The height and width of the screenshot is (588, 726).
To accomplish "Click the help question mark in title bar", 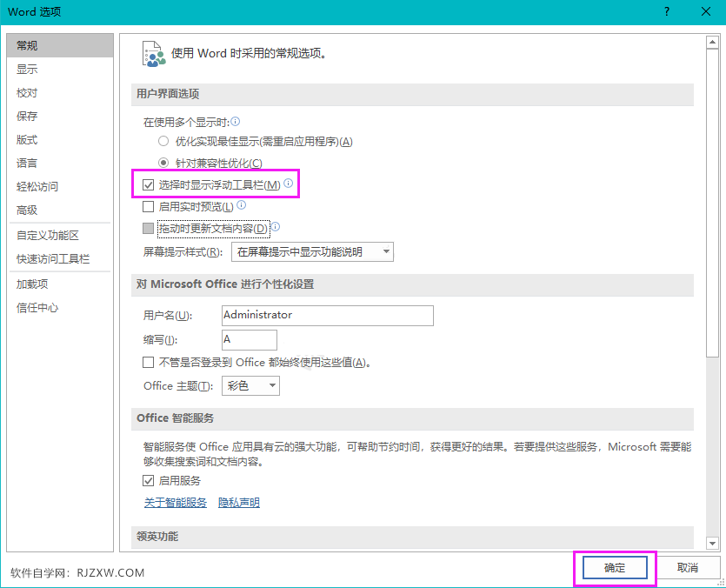I will (666, 11).
